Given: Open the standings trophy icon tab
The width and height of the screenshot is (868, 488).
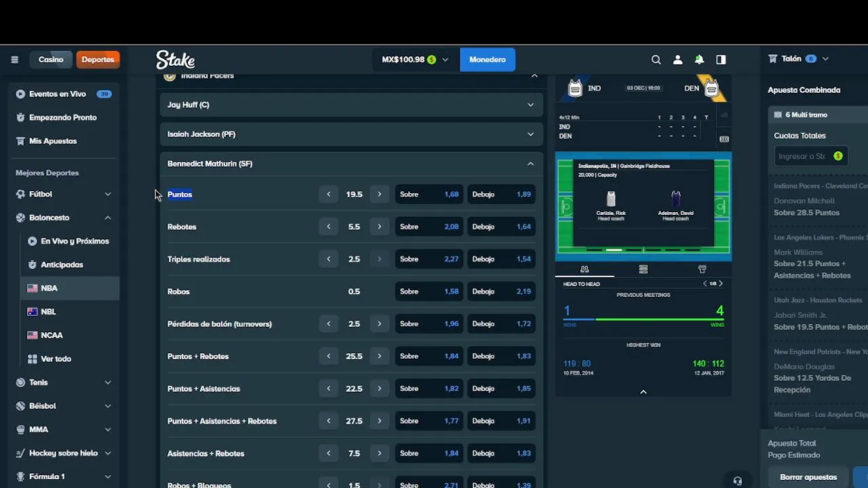Looking at the screenshot, I should pyautogui.click(x=702, y=269).
